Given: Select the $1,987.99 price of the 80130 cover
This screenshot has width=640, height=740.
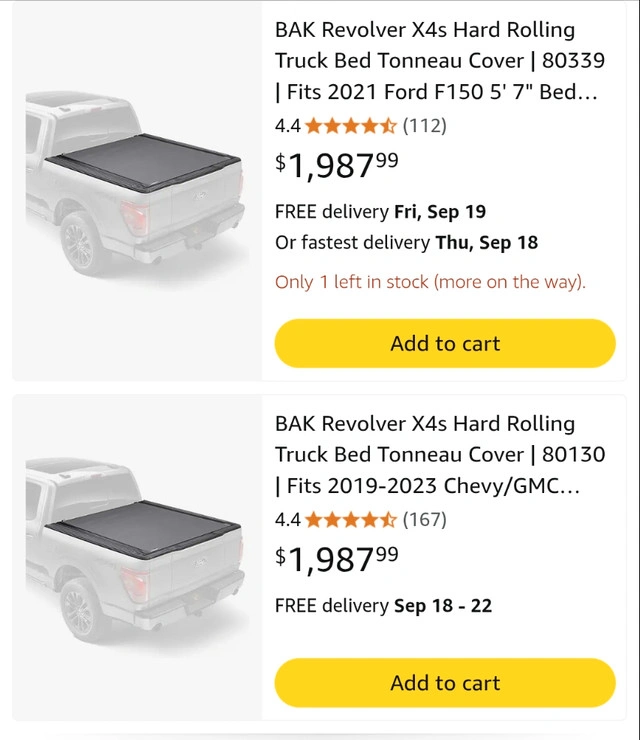Looking at the screenshot, I should pos(337,559).
